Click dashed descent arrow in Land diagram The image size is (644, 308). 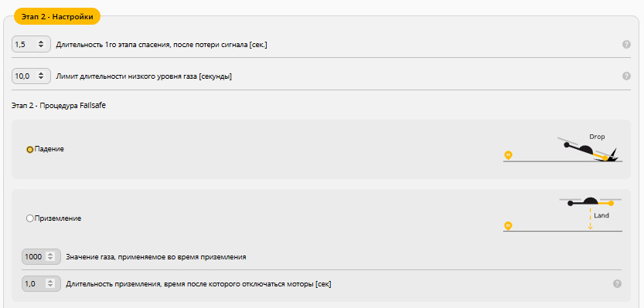590,218
